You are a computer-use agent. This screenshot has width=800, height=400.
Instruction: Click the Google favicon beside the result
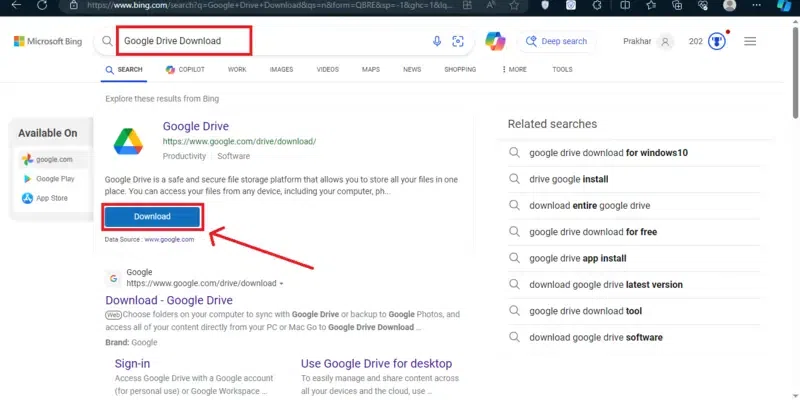pyautogui.click(x=113, y=278)
